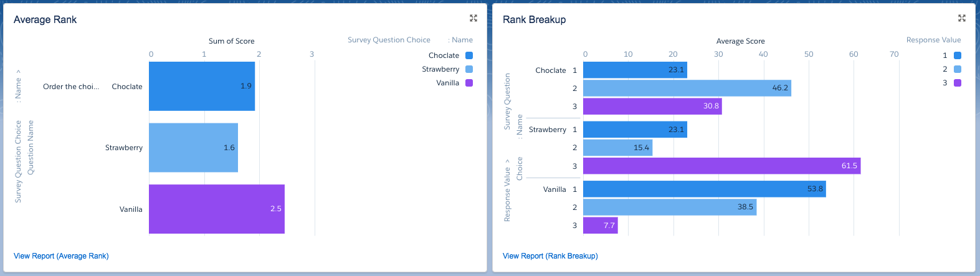Click the Vanilla 7.7 purple bar
The width and height of the screenshot is (980, 276).
600,226
